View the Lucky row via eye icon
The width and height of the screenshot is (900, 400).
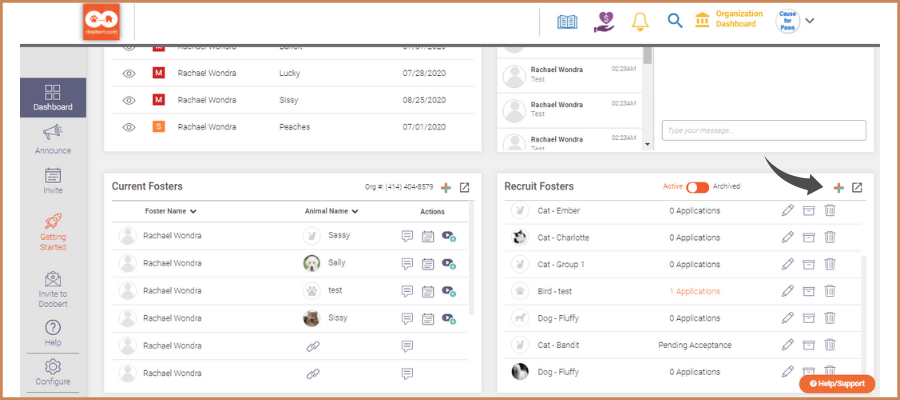coord(129,73)
